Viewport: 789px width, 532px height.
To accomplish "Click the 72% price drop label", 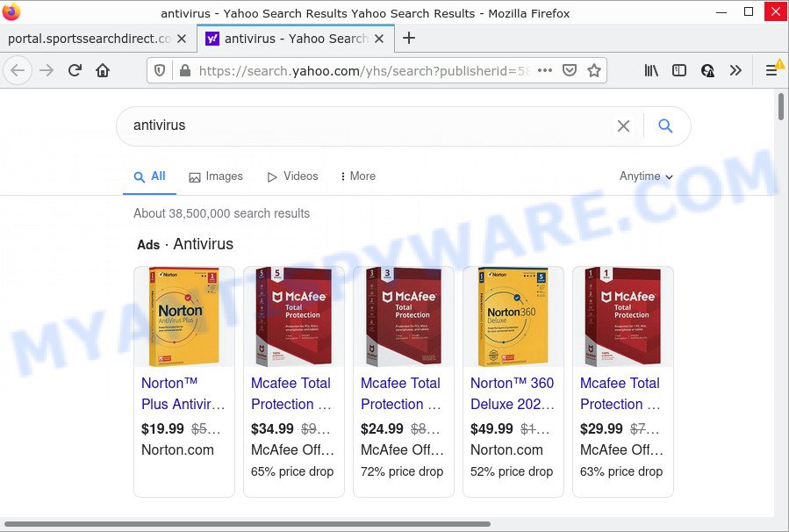I will click(x=402, y=471).
